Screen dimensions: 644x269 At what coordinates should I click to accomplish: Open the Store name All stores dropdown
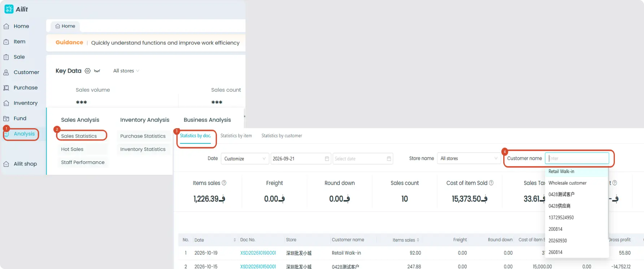[x=469, y=159]
